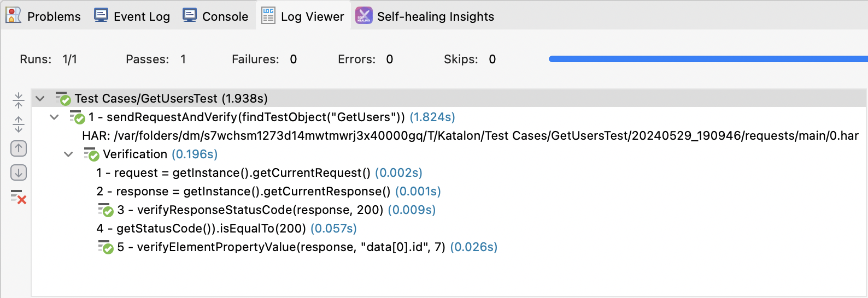868x298 pixels.
Task: Click the Expand All icon in left toolbar
Action: tap(19, 124)
